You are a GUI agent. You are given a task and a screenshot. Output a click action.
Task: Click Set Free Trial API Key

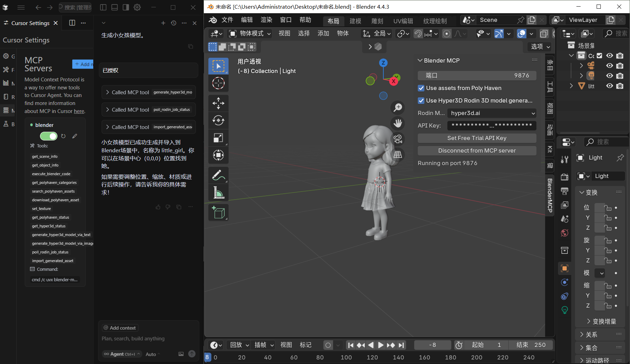point(477,138)
